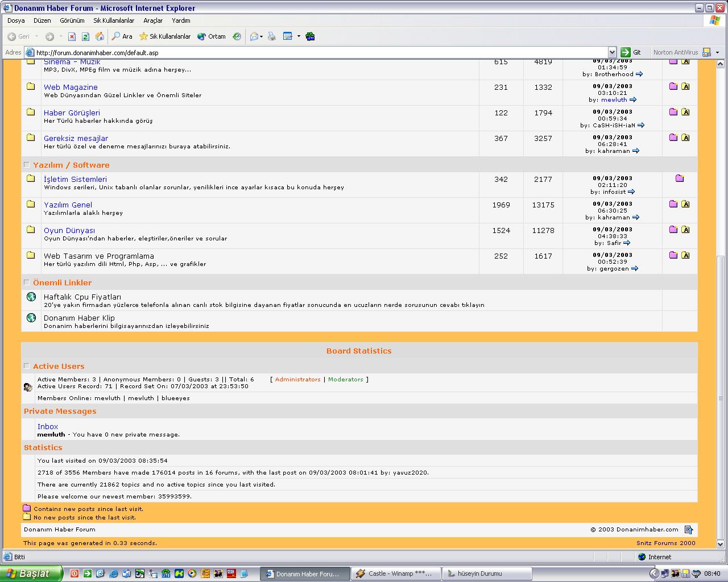The width and height of the screenshot is (728, 582).
Task: Click the Forward arrow button
Action: pyautogui.click(x=49, y=36)
